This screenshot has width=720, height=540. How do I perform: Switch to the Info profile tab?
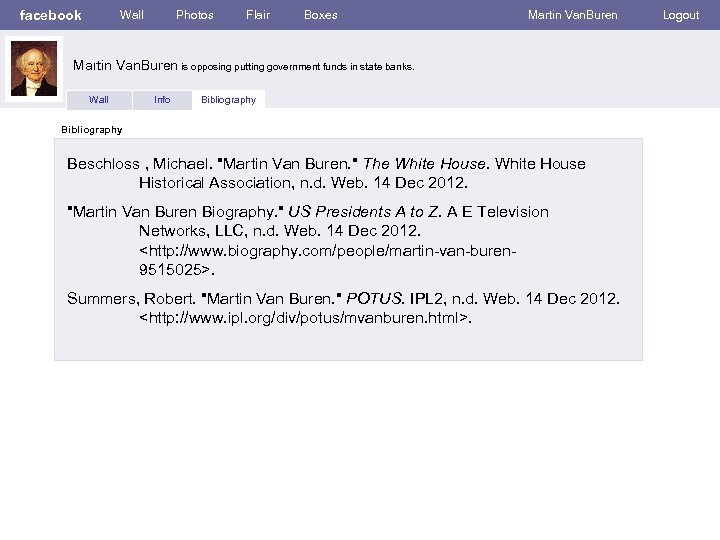point(162,100)
